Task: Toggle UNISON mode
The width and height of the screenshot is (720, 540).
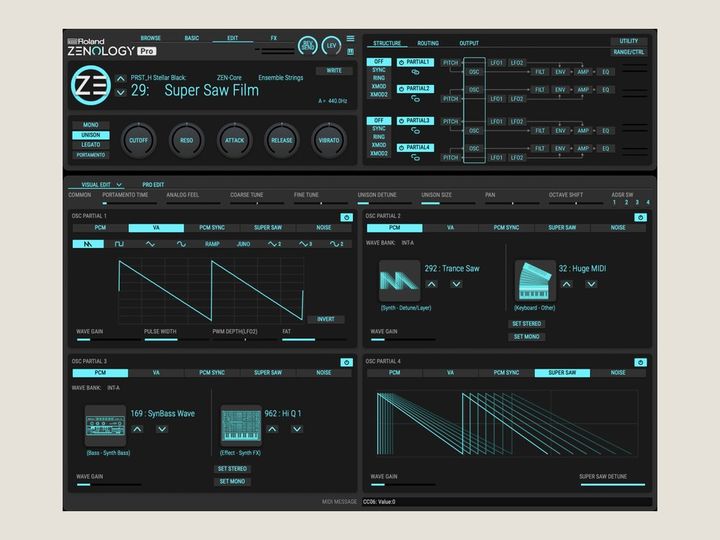Action: 90,135
